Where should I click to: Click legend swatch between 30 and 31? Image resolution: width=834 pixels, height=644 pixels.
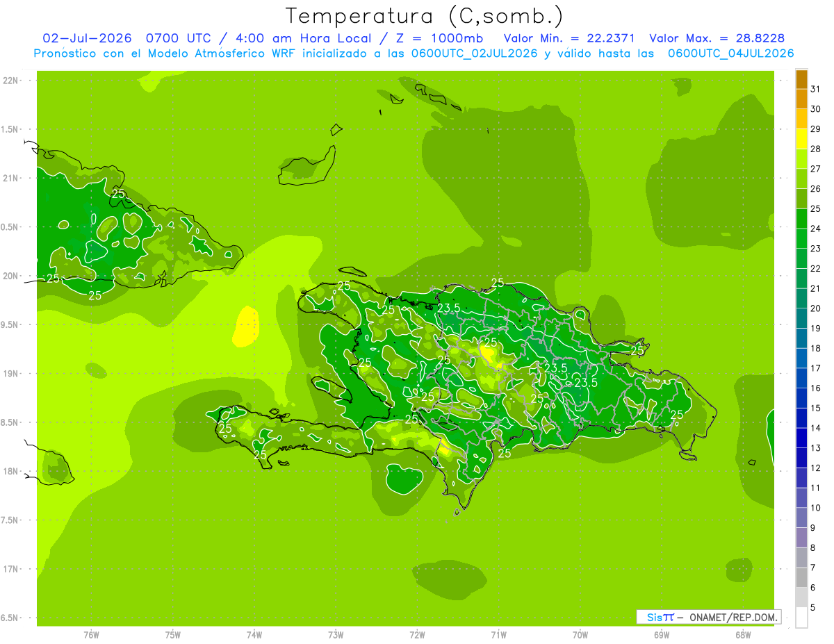pos(801,99)
